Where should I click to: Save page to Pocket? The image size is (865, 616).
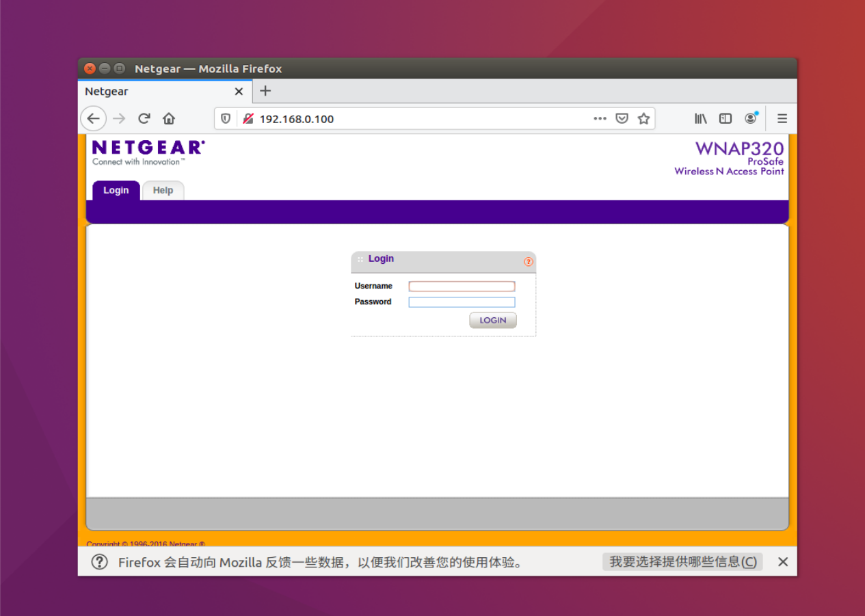[622, 118]
